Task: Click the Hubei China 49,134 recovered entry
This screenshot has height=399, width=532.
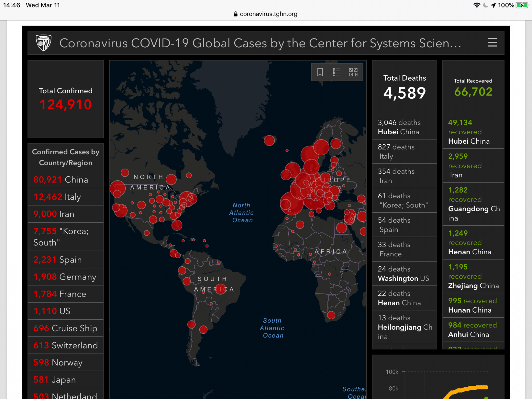Action: pyautogui.click(x=473, y=132)
